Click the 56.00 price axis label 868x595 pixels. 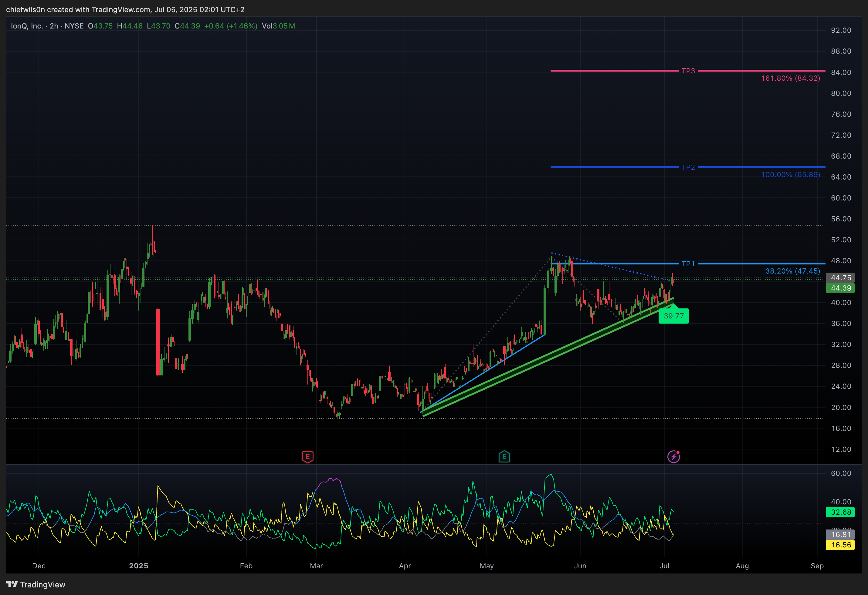pos(841,219)
